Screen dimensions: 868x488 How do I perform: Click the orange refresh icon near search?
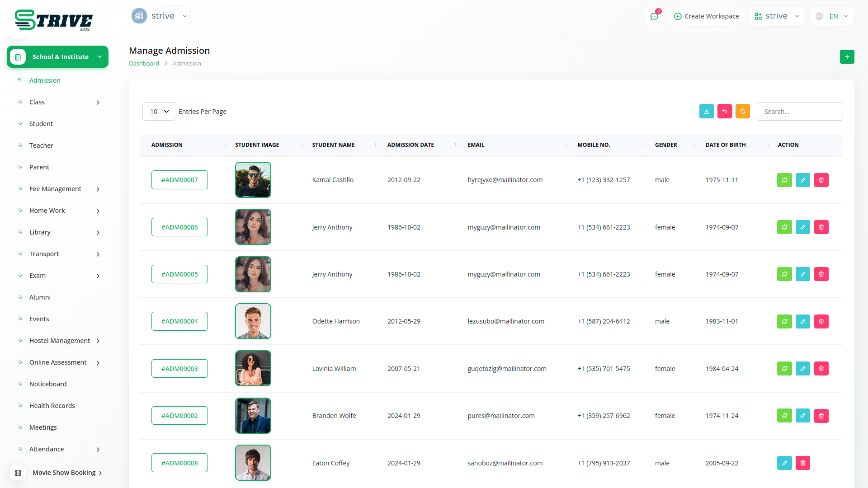point(742,112)
